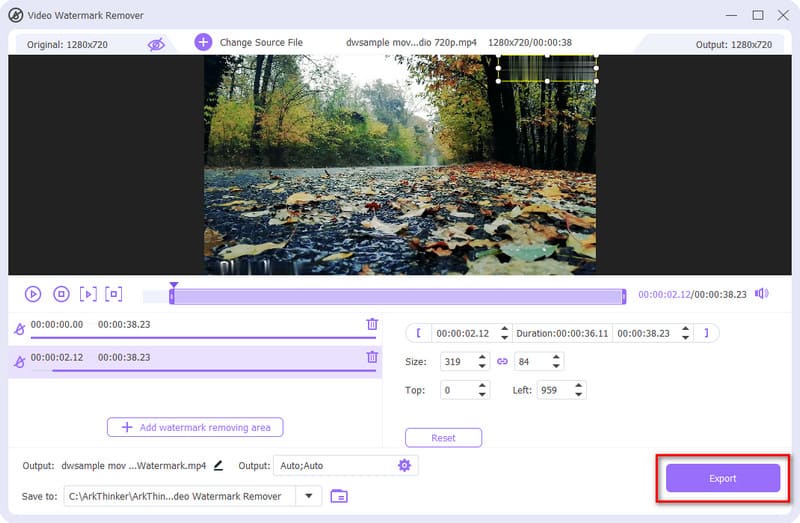Screen dimensions: 800x523
Task: Increase the end time 00:00:38.23 value
Action: pos(686,329)
